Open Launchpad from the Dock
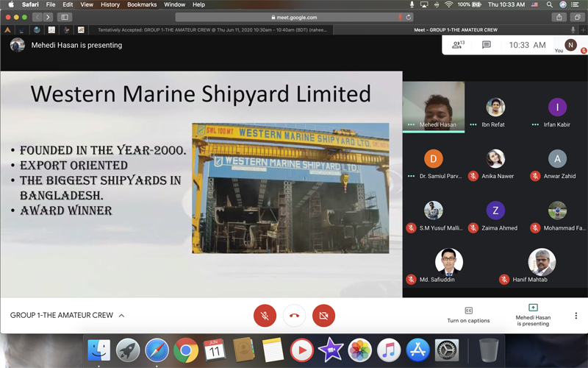Screen dimensions: 588x368 tap(128, 350)
